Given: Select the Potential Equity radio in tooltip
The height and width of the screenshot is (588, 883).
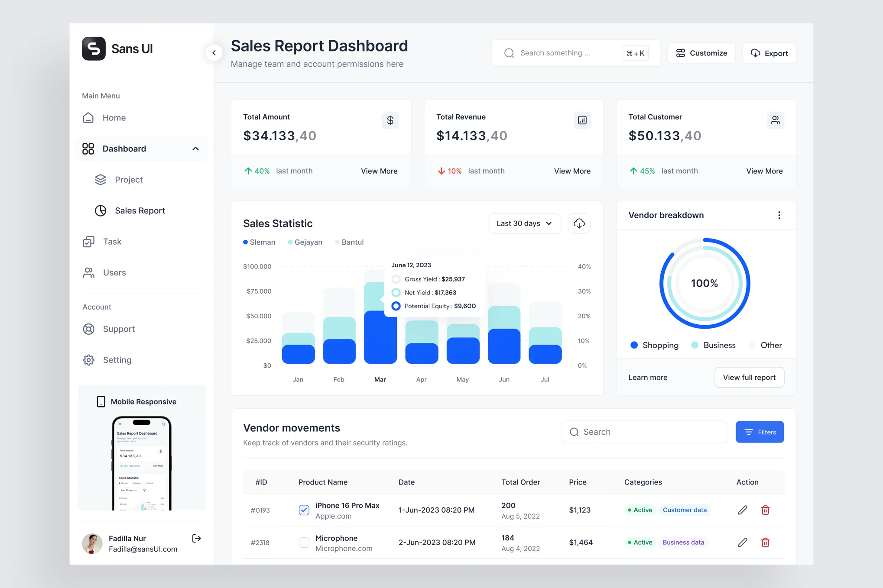Looking at the screenshot, I should click(396, 306).
